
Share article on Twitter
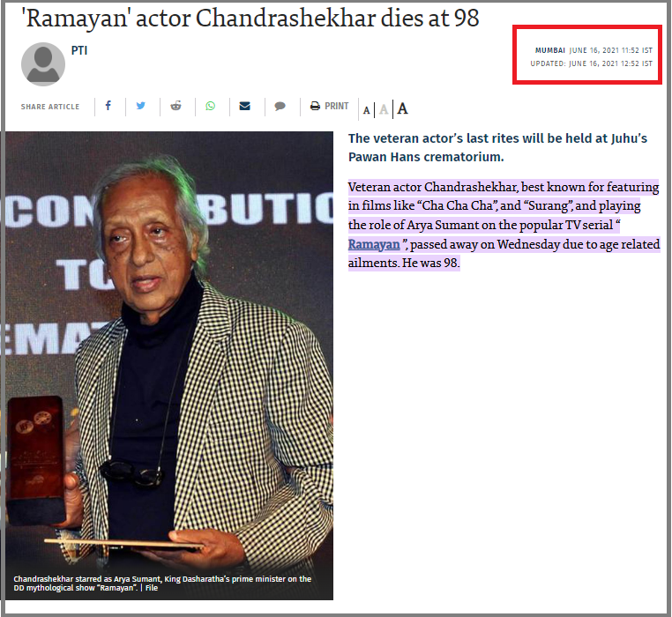tap(140, 106)
